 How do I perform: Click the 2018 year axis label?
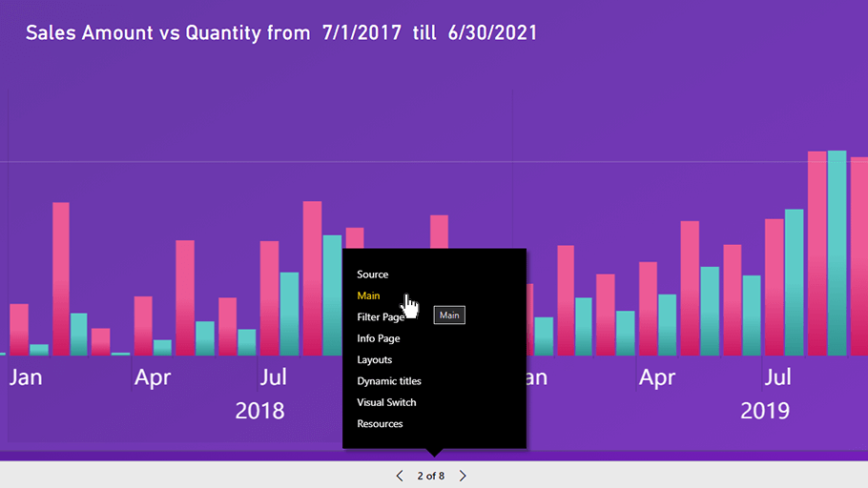pyautogui.click(x=259, y=411)
